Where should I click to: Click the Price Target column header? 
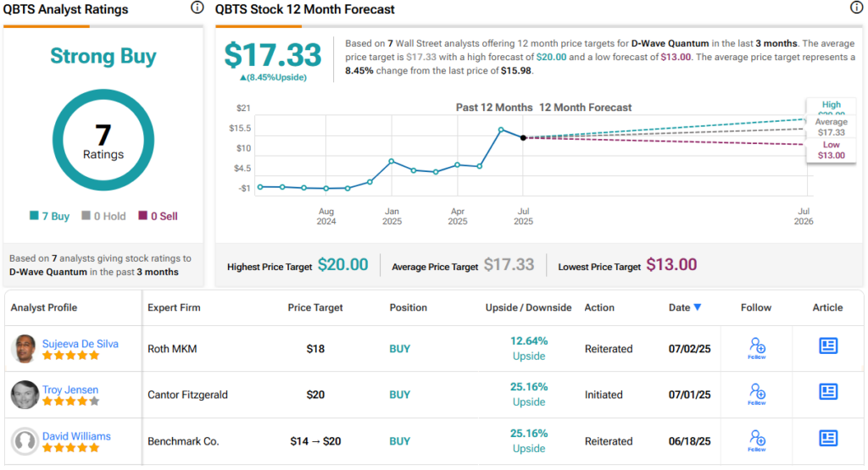click(x=315, y=307)
